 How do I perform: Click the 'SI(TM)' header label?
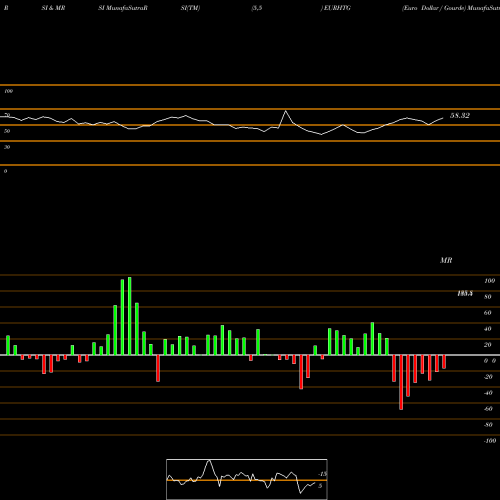[190, 8]
